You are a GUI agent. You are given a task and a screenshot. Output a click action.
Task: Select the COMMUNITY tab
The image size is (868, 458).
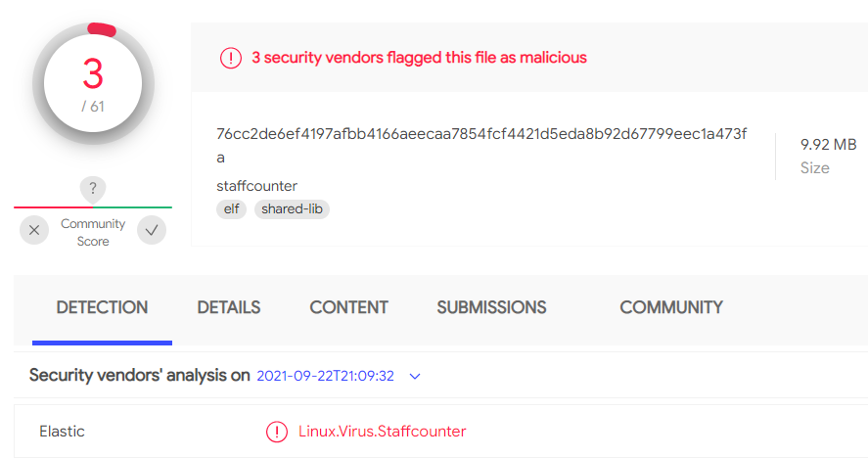[671, 307]
